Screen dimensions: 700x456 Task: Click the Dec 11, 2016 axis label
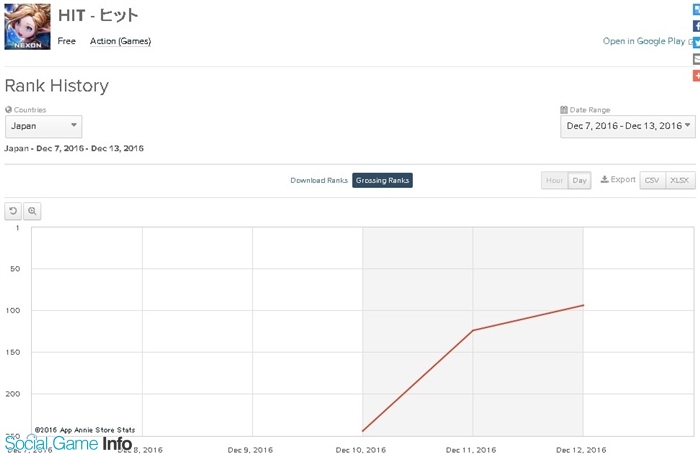click(x=471, y=450)
